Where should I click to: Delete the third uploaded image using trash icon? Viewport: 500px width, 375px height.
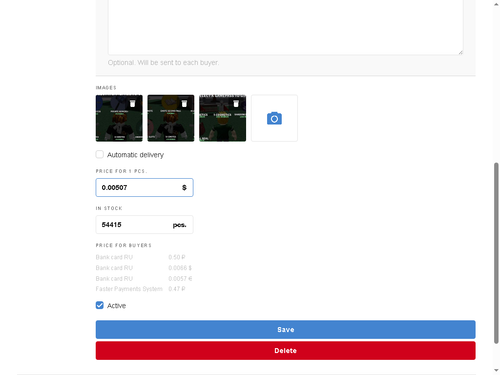coord(236,103)
